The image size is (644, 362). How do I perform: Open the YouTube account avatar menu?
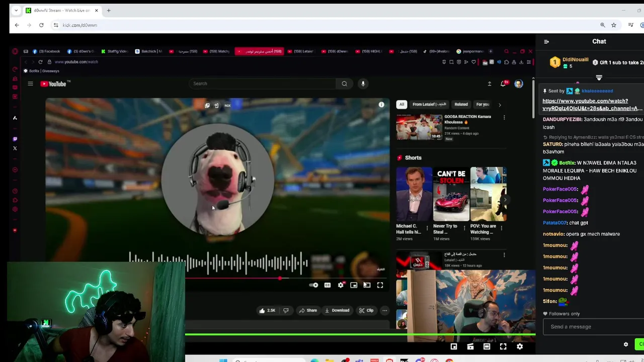point(519,83)
